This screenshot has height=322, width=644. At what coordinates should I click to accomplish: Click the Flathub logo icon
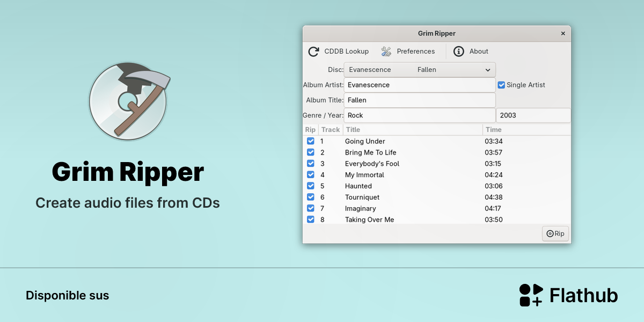tap(531, 295)
